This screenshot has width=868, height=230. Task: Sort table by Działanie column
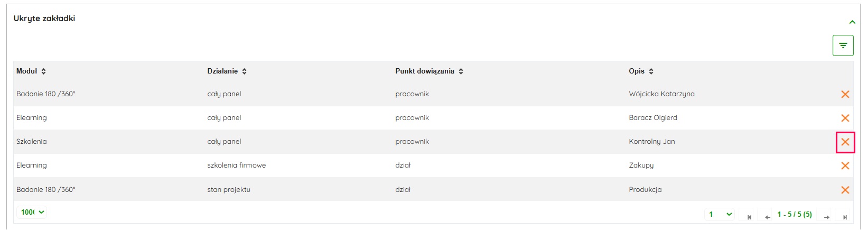[244, 71]
